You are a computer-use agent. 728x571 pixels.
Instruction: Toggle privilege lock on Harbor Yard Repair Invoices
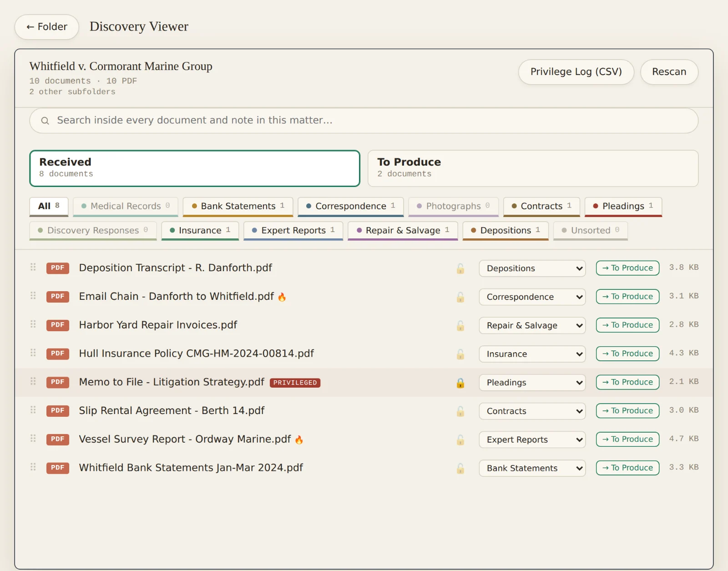(x=460, y=326)
